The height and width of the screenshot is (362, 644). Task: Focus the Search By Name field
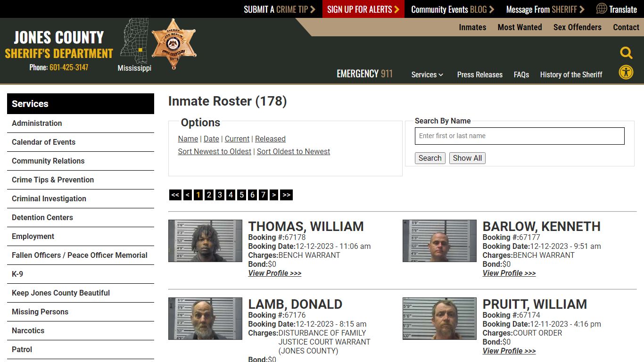[520, 136]
